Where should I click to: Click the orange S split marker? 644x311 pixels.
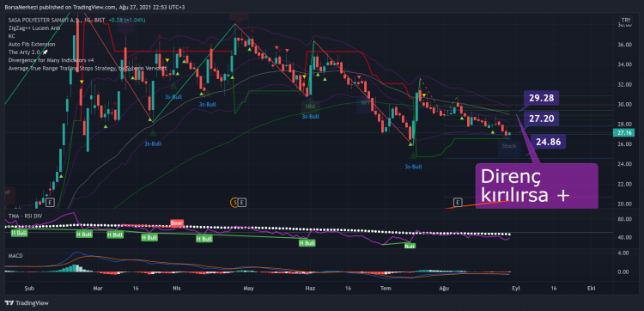[x=234, y=202]
